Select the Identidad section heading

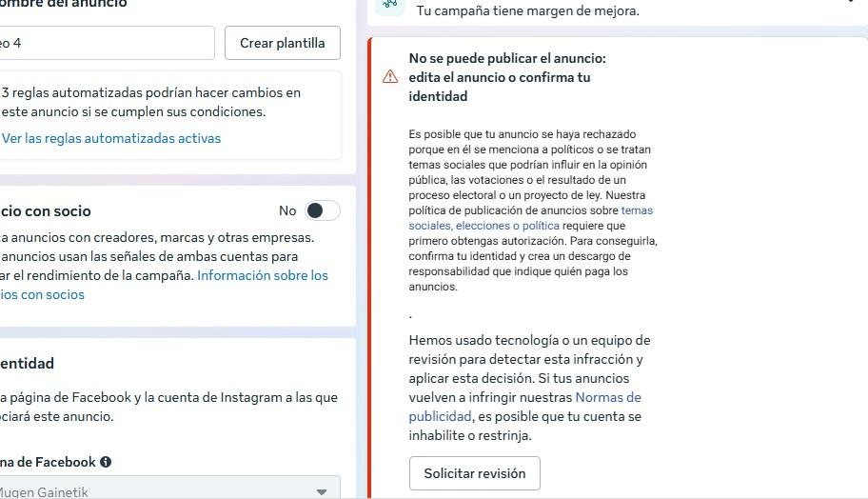pos(28,363)
